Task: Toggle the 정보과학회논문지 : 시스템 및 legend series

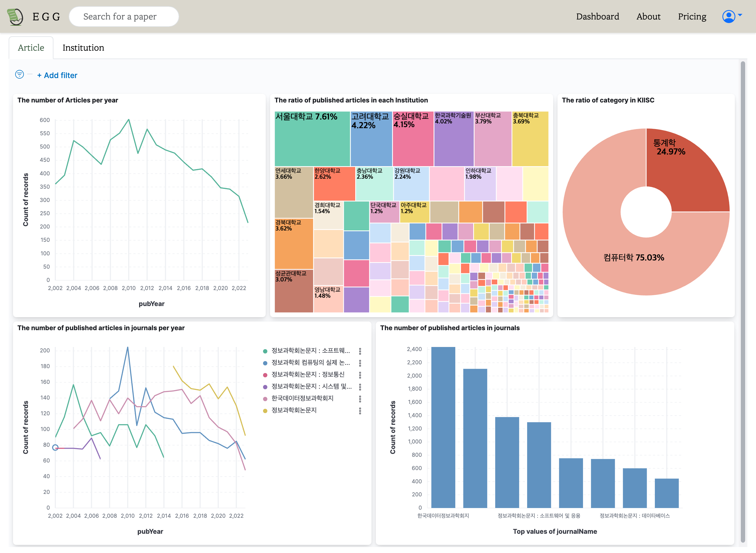Action: point(311,387)
